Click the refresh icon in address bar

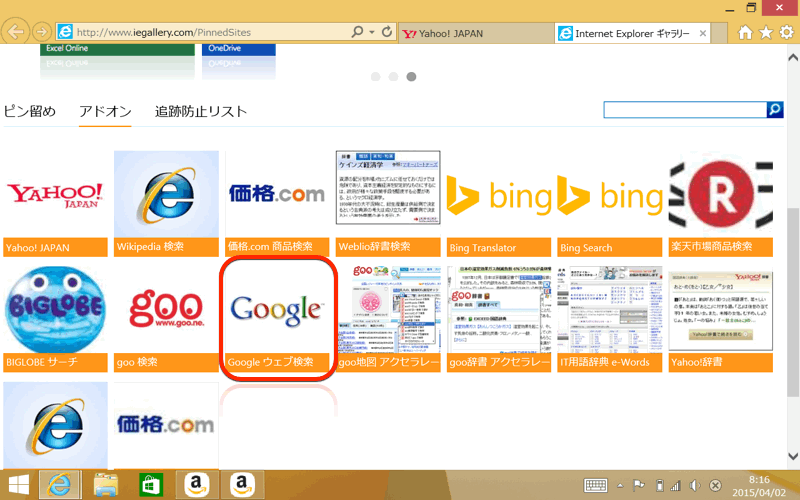(x=387, y=33)
